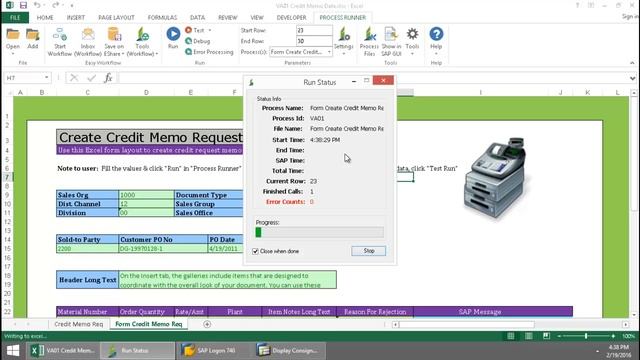Expand the Test option dropdown arrow

pos(210,30)
